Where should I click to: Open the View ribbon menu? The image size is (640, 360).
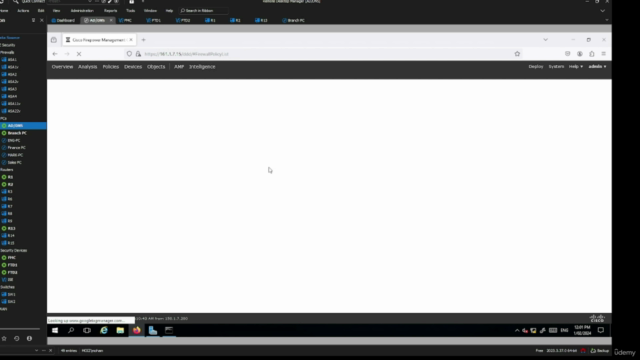(56, 11)
